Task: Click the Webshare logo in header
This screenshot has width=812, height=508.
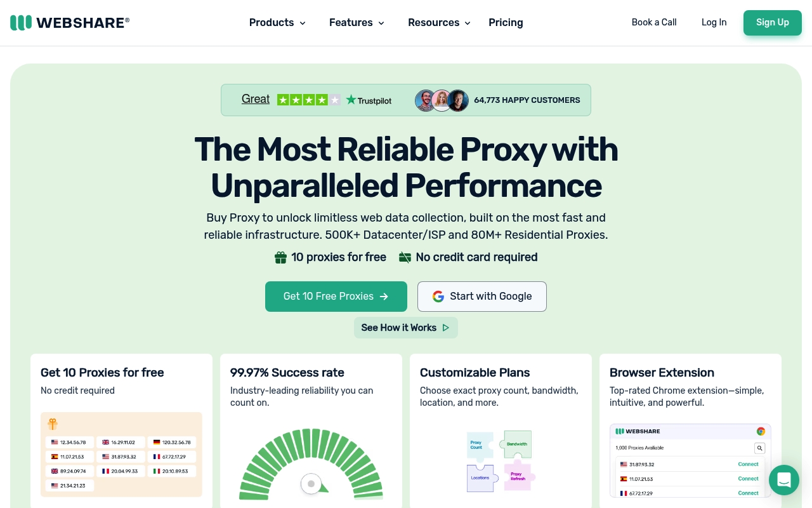Action: [70, 23]
